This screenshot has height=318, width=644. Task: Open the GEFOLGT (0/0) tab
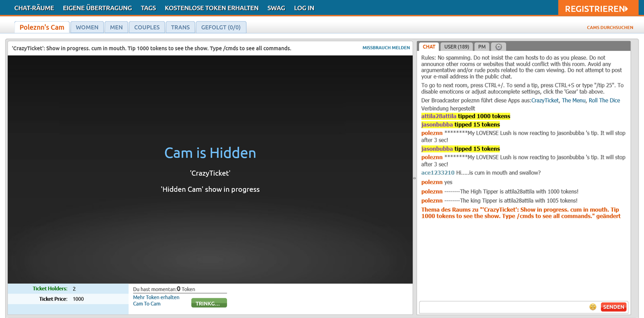pos(221,27)
